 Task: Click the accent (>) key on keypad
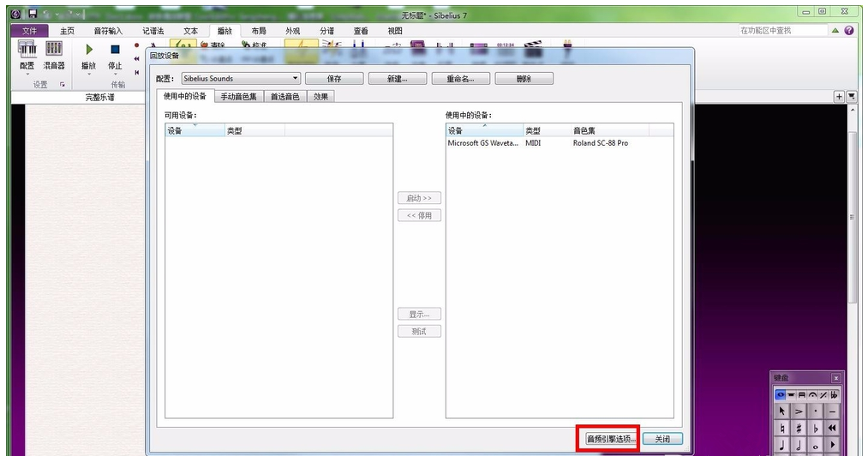coord(799,411)
